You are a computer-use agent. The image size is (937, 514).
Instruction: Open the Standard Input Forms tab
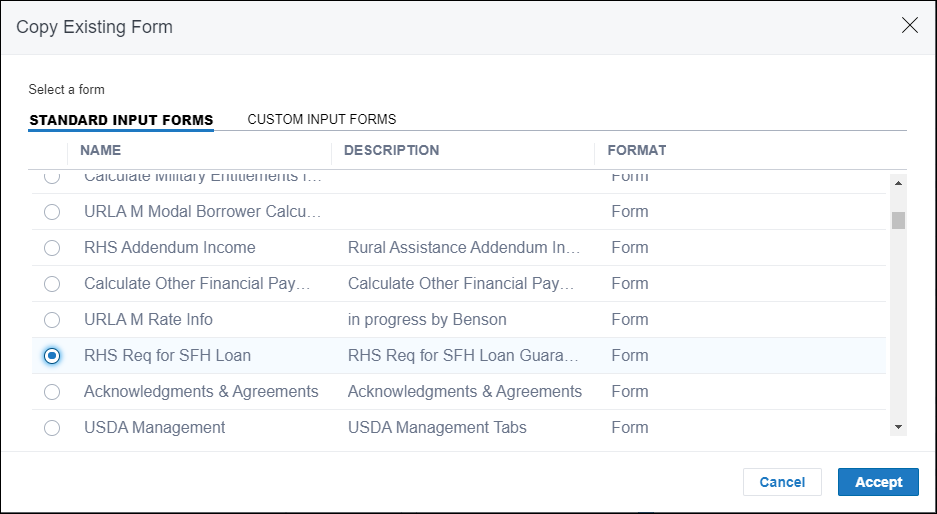point(121,120)
